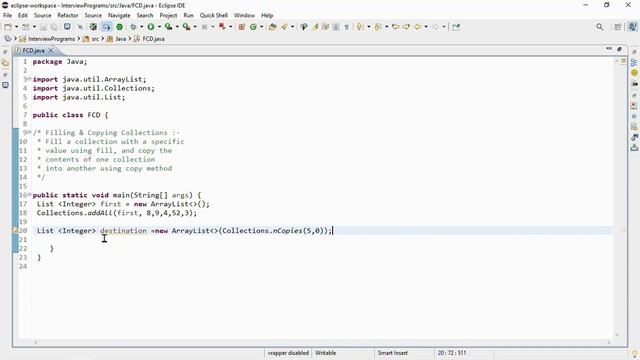This screenshot has height=360, width=640.
Task: Click the red square icon in right sidebar
Action: pyautogui.click(x=634, y=105)
